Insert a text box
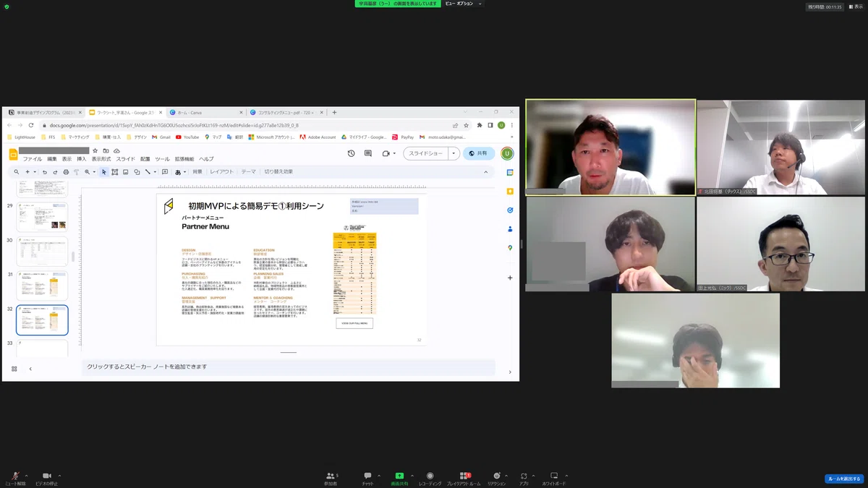Viewport: 868px width, 488px height. tap(115, 172)
